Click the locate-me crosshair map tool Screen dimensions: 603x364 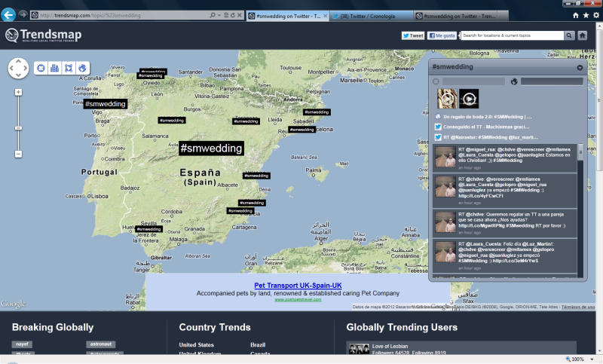click(41, 68)
